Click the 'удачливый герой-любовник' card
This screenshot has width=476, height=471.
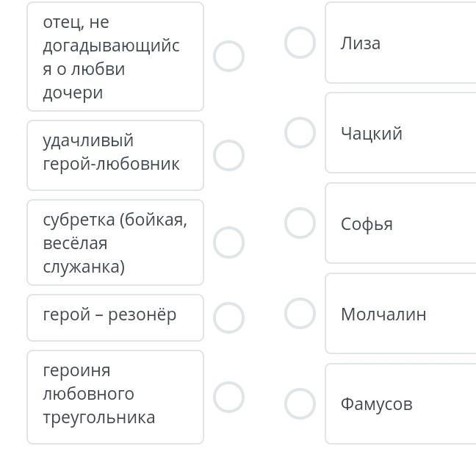coord(115,156)
